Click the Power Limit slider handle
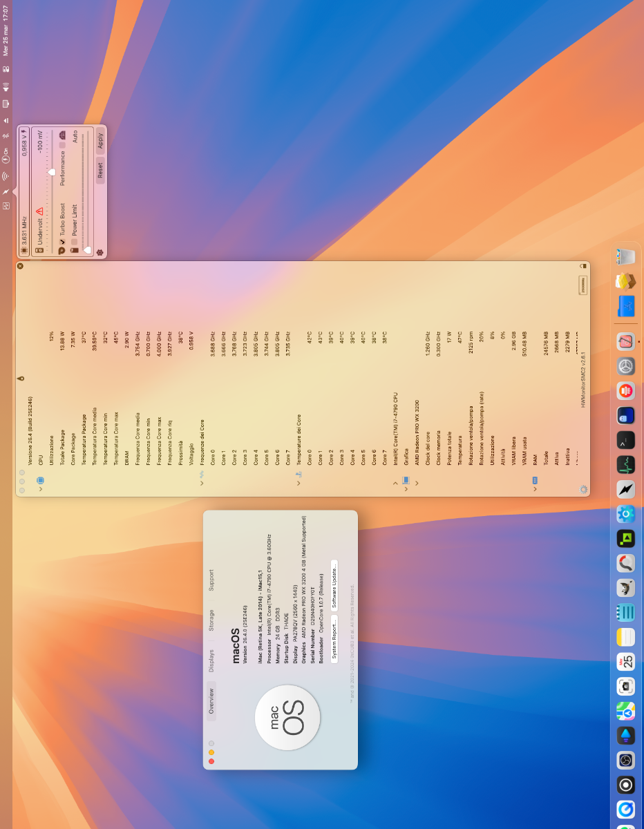Screen dimensions: 644x829 86,249
